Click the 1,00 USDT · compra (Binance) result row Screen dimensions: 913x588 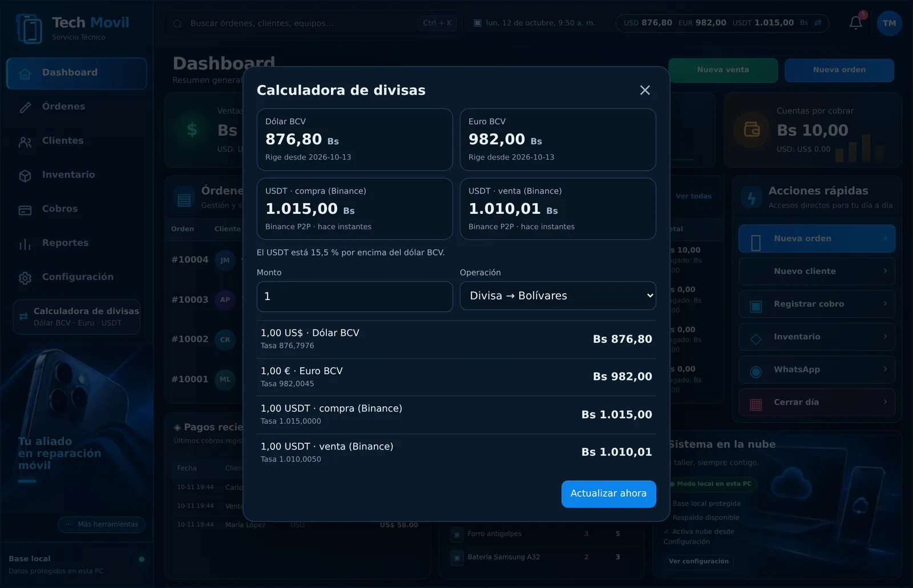[x=456, y=415]
